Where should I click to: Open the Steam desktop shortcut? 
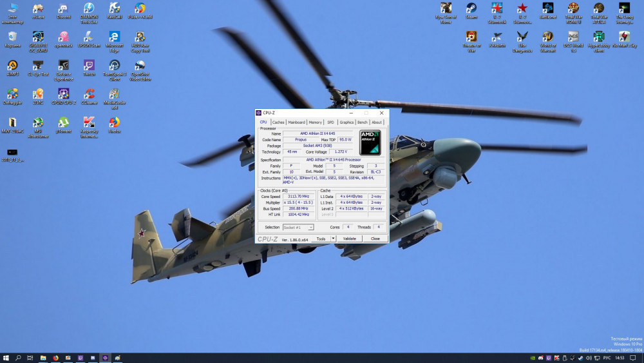click(x=471, y=9)
